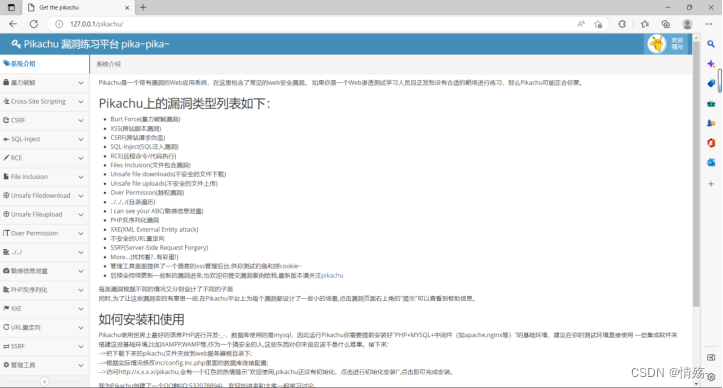The image size is (723, 388).
Task: Open the browser settings and more menu
Action: click(709, 24)
